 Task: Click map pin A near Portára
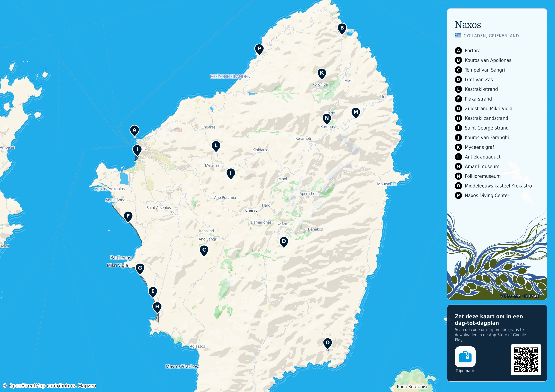[x=134, y=131]
